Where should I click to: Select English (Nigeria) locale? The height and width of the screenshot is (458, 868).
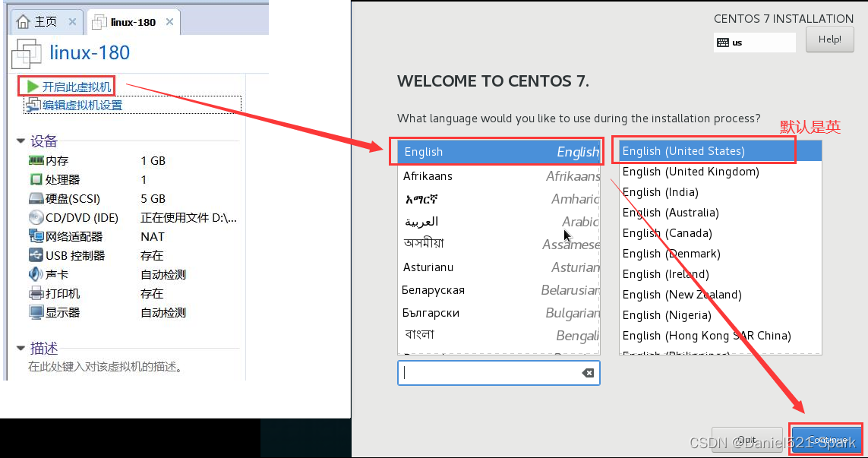(x=720, y=315)
